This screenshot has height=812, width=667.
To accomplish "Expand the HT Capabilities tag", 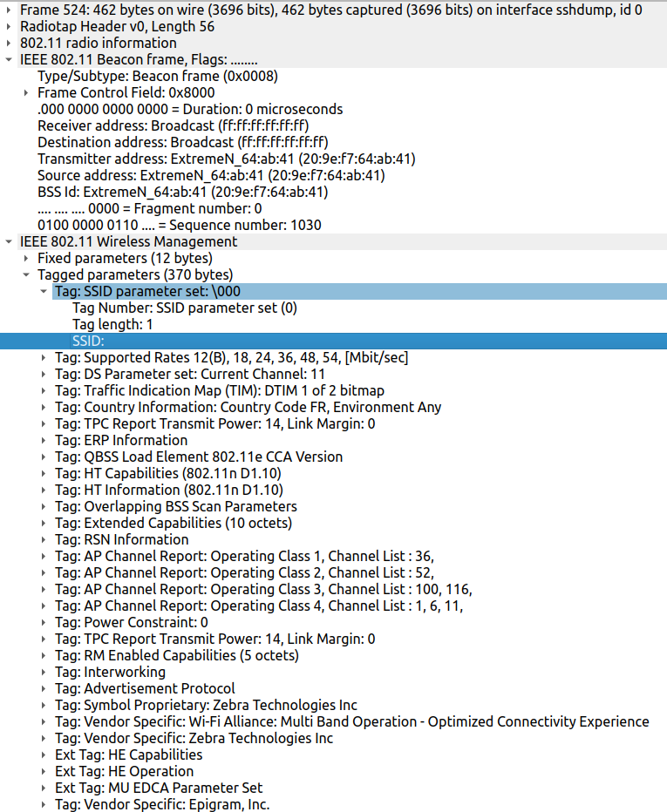I will point(44,474).
